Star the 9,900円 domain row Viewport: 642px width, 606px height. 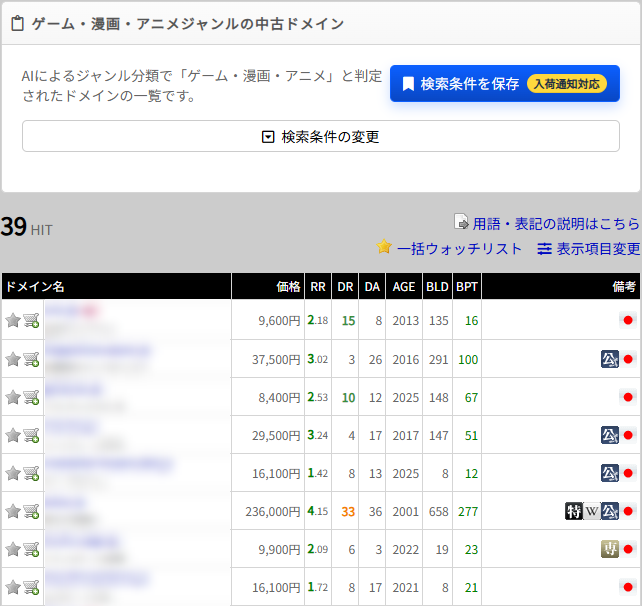pos(13,549)
